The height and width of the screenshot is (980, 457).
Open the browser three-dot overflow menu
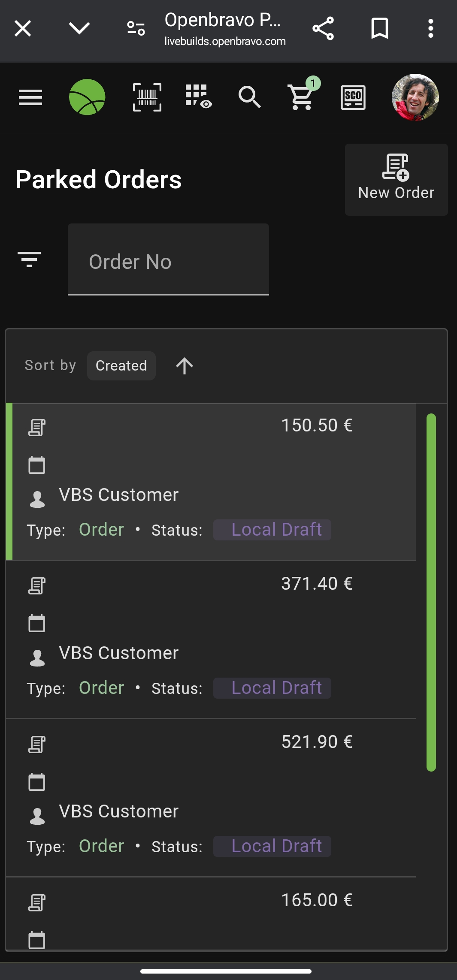click(x=430, y=29)
